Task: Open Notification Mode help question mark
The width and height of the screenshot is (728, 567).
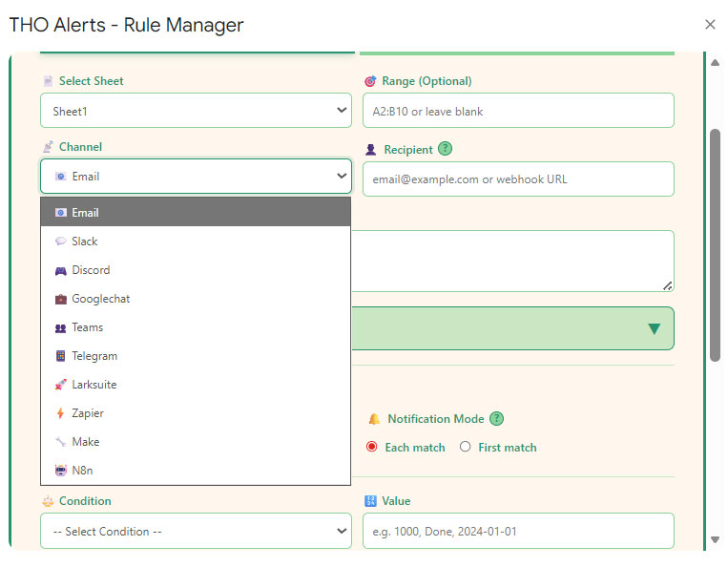Action: click(496, 418)
